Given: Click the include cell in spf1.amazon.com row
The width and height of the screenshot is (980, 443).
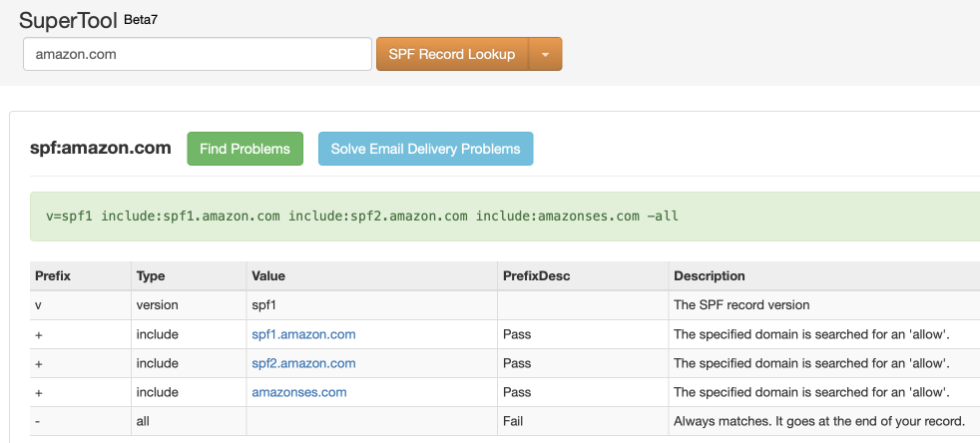Looking at the screenshot, I should 189,334.
